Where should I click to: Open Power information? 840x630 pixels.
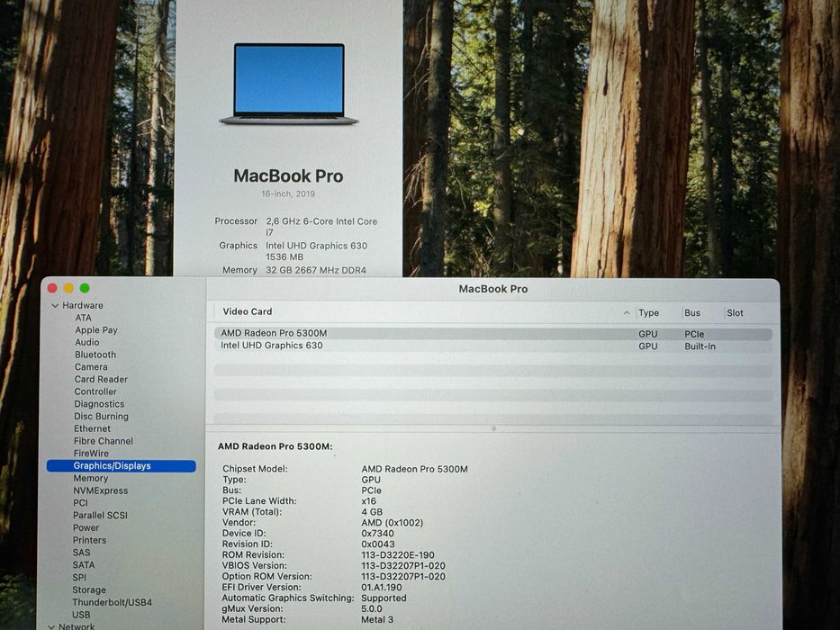point(86,527)
